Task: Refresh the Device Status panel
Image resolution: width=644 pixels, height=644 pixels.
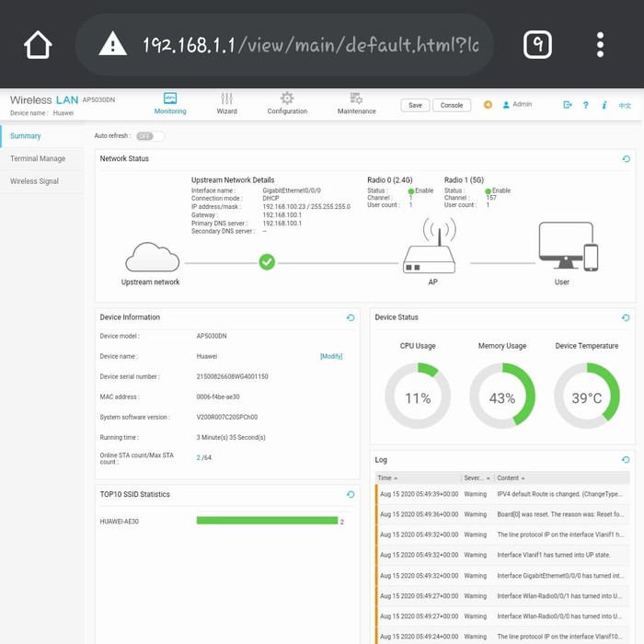Action: tap(627, 317)
